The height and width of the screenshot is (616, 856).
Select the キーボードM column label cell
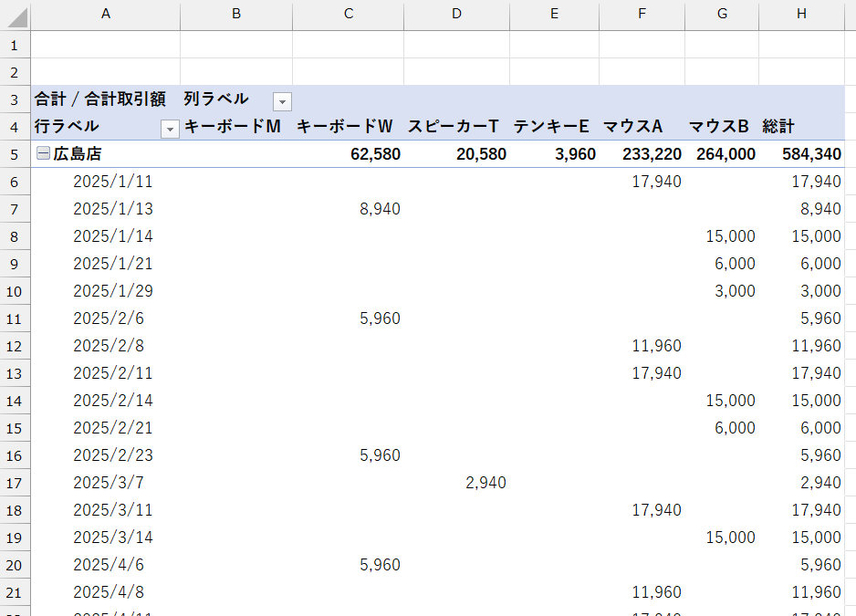point(234,127)
